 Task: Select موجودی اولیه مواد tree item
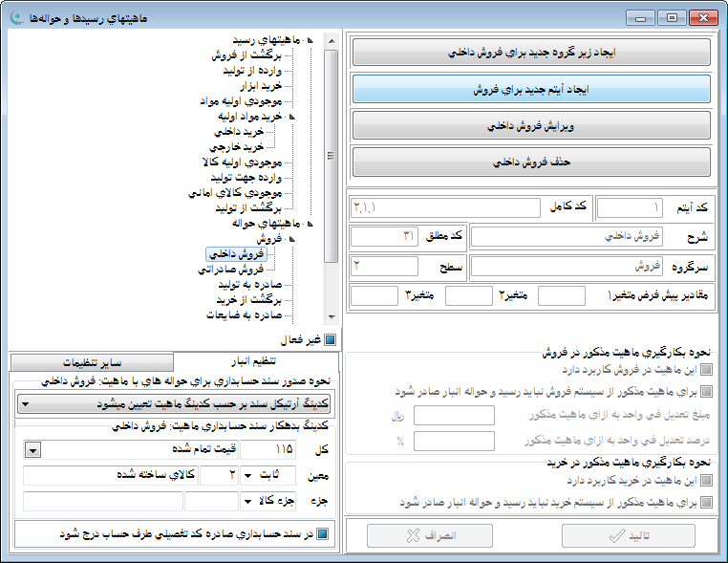(x=241, y=101)
